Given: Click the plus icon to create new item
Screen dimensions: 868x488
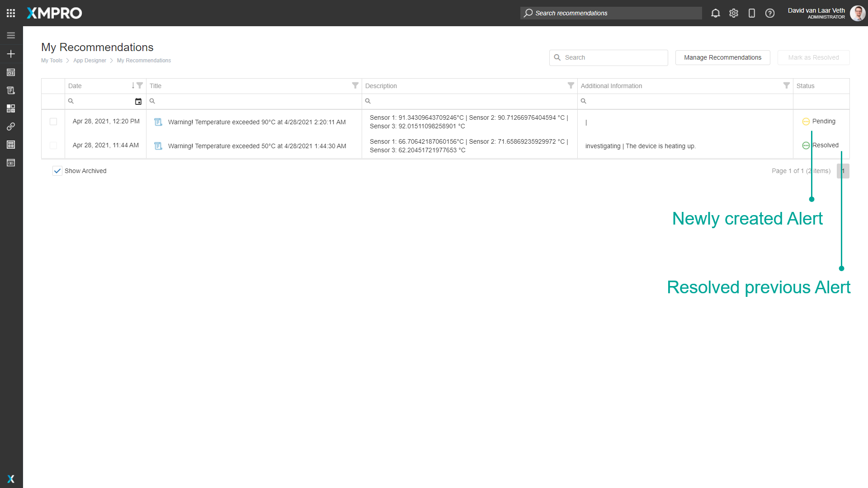Looking at the screenshot, I should tap(11, 53).
